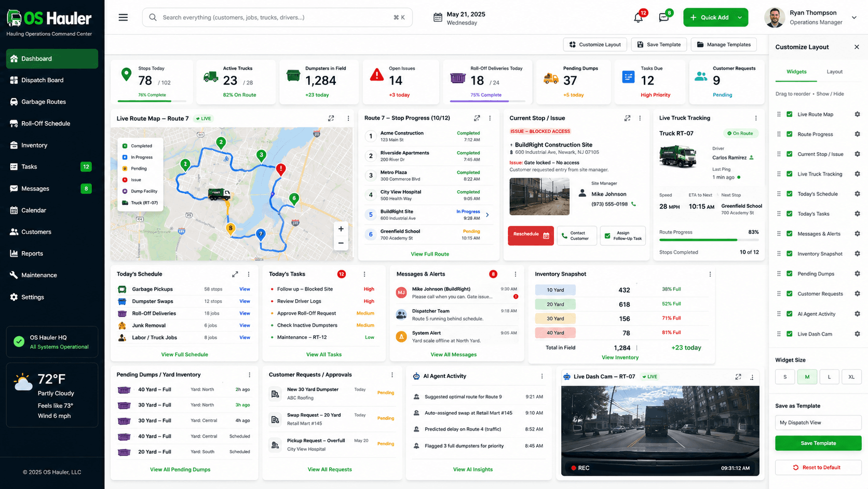The height and width of the screenshot is (489, 868).
Task: Open Pending Dumps / Yard Inventory options
Action: (250, 375)
